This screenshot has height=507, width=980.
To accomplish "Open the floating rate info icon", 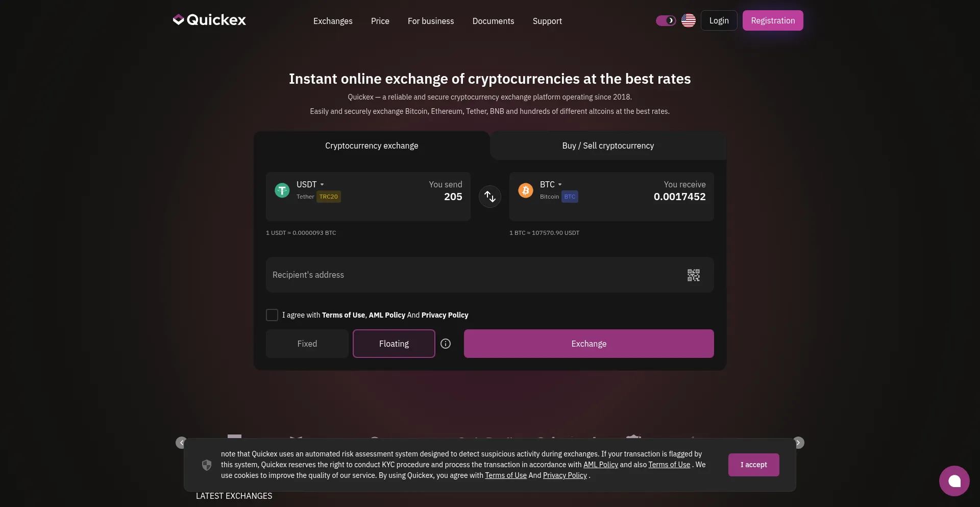I will pos(446,344).
